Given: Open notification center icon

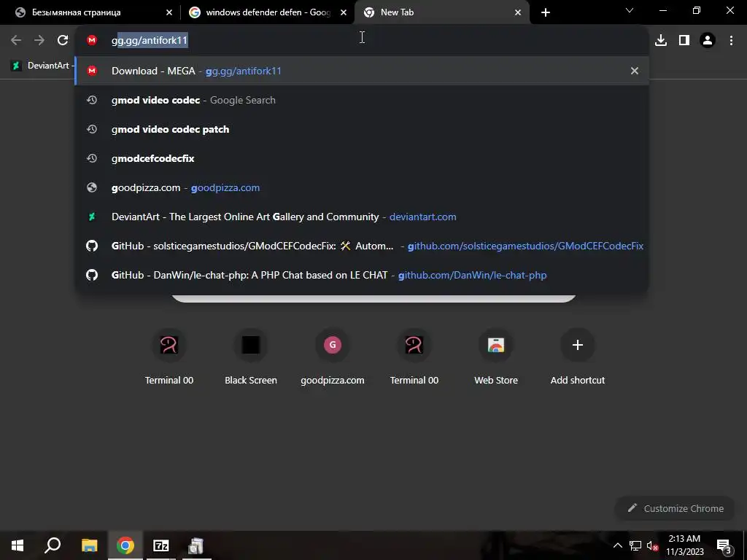Looking at the screenshot, I should click(x=724, y=545).
